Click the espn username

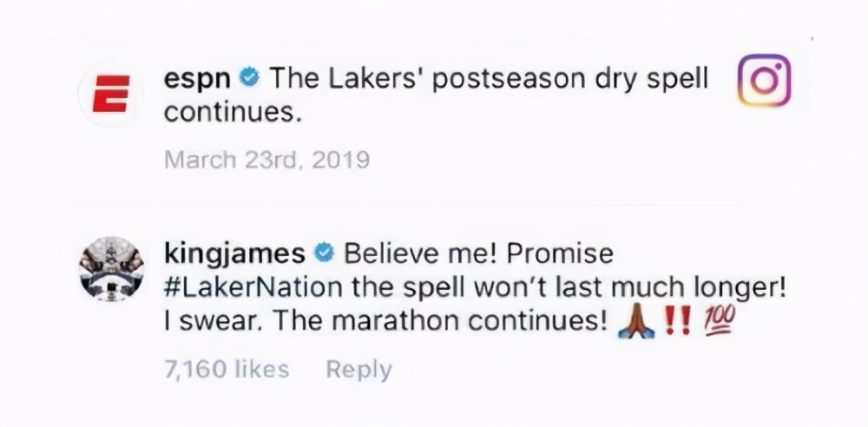(197, 81)
